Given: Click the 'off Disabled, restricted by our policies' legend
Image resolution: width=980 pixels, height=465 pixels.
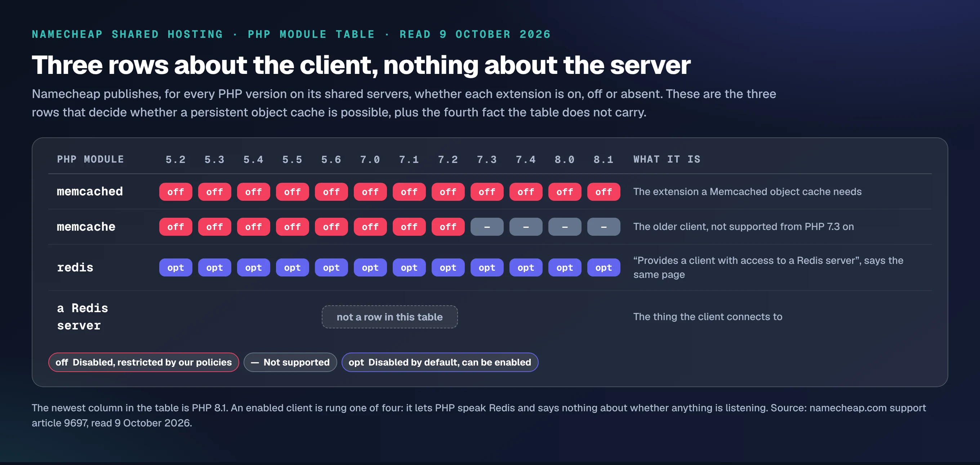Looking at the screenshot, I should click(x=143, y=362).
